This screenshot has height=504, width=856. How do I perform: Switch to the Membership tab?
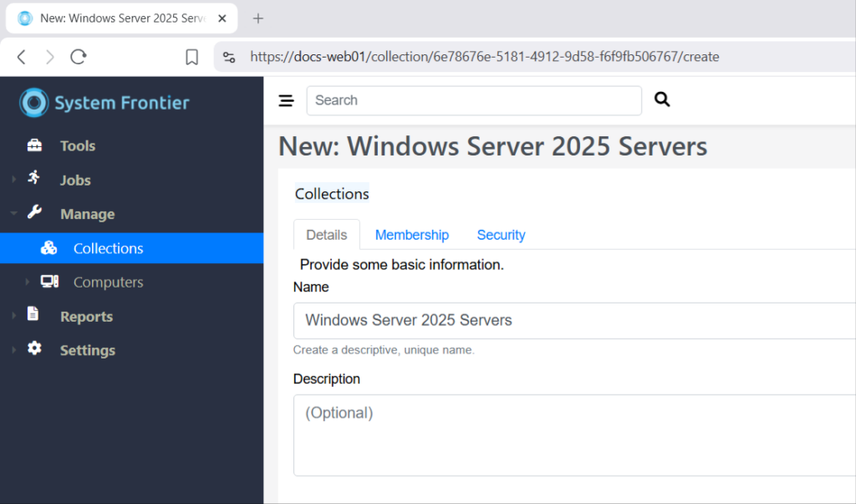click(411, 235)
